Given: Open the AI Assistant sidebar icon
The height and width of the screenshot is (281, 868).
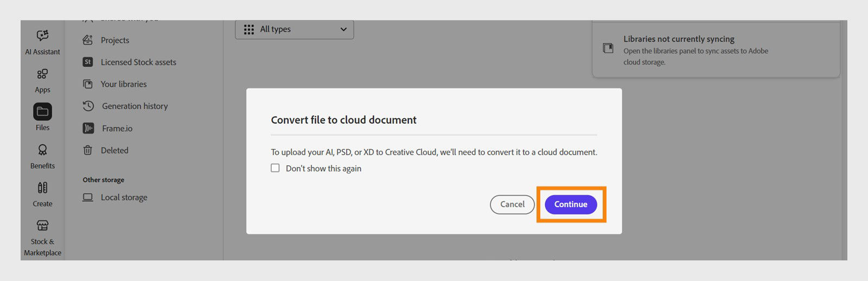Looking at the screenshot, I should [42, 36].
